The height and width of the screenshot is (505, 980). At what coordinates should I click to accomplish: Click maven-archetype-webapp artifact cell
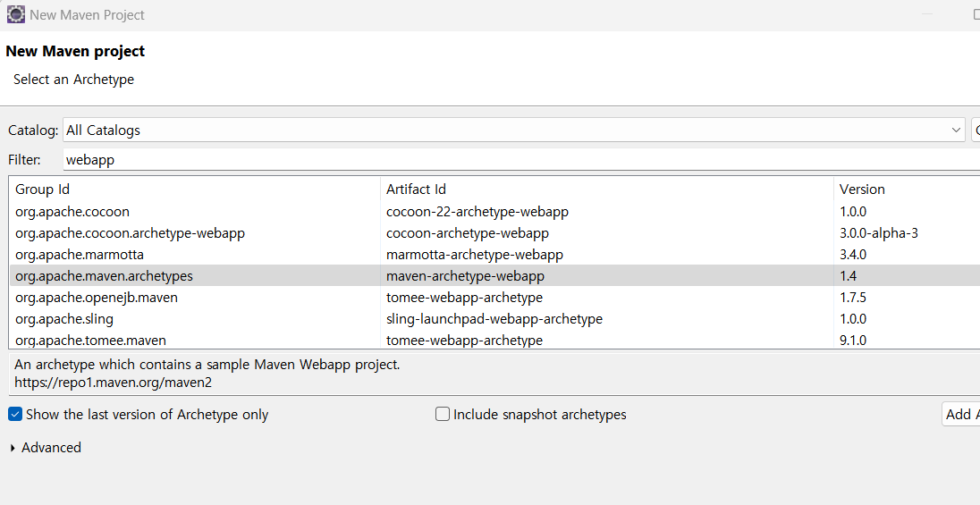465,275
